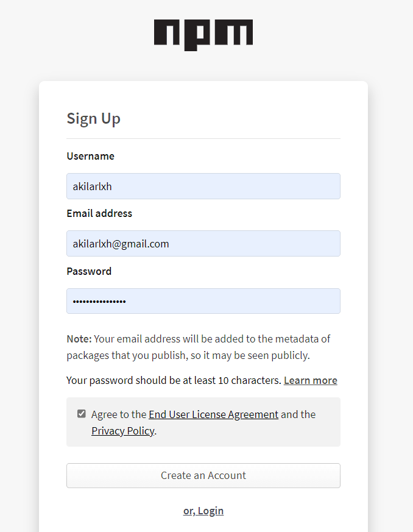The image size is (413, 532).
Task: Go to the 'or, Login' link
Action: click(x=203, y=511)
